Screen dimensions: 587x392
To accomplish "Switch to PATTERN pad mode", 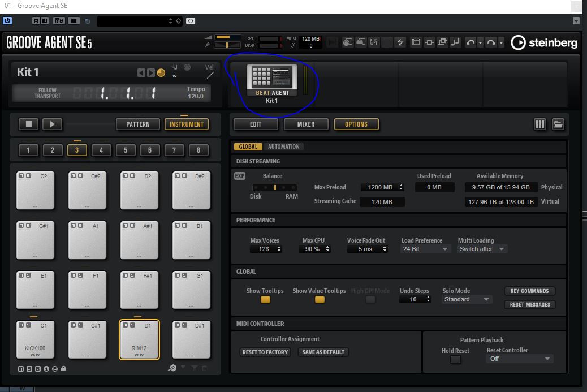I will 138,124.
